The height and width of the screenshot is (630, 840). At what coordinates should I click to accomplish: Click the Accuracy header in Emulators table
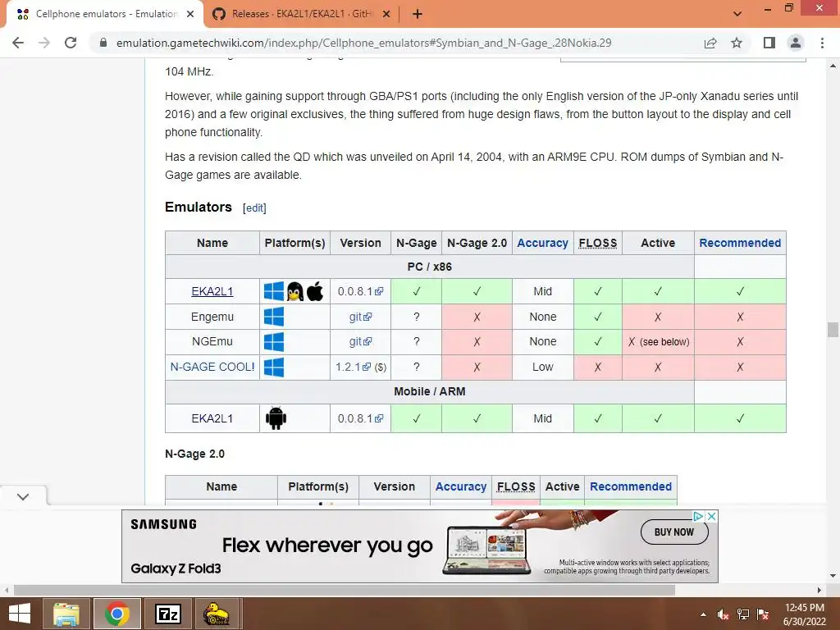pos(542,243)
